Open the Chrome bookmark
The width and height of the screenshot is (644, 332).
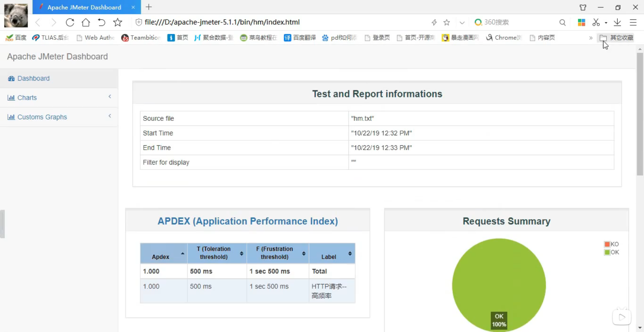click(504, 38)
